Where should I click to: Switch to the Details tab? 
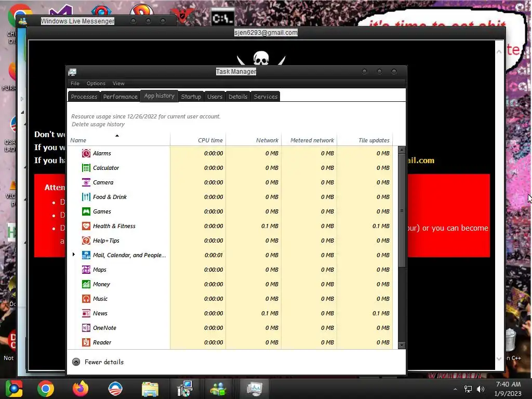[238, 97]
